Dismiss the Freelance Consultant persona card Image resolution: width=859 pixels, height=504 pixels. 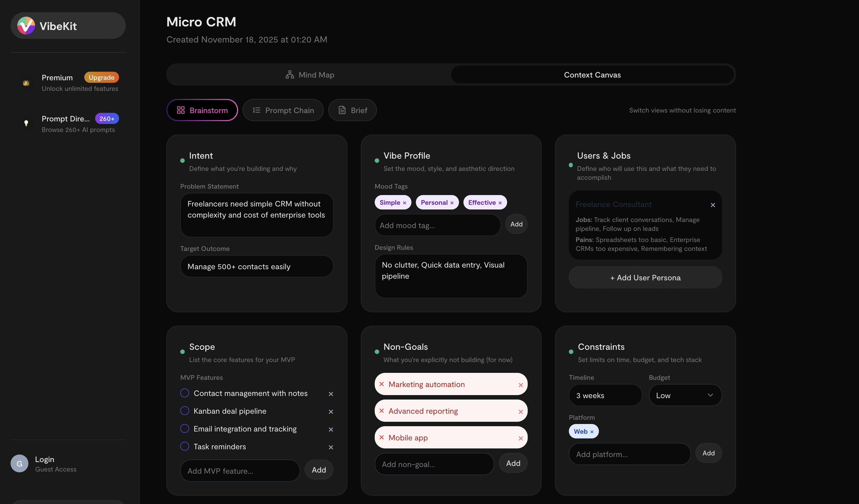click(x=713, y=205)
